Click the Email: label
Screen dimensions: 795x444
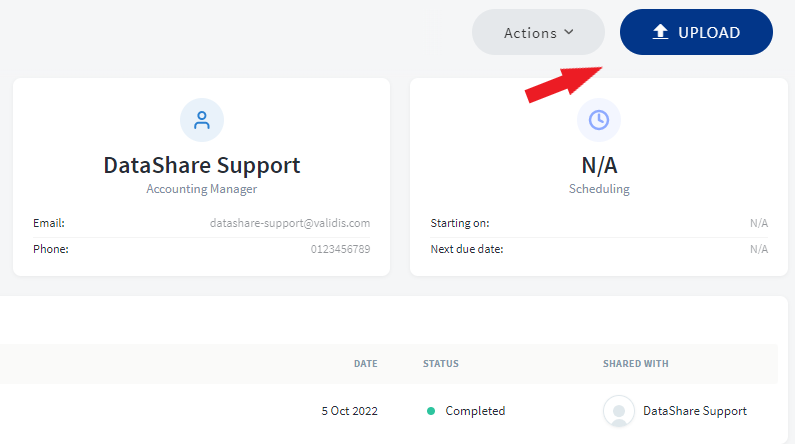coord(49,223)
